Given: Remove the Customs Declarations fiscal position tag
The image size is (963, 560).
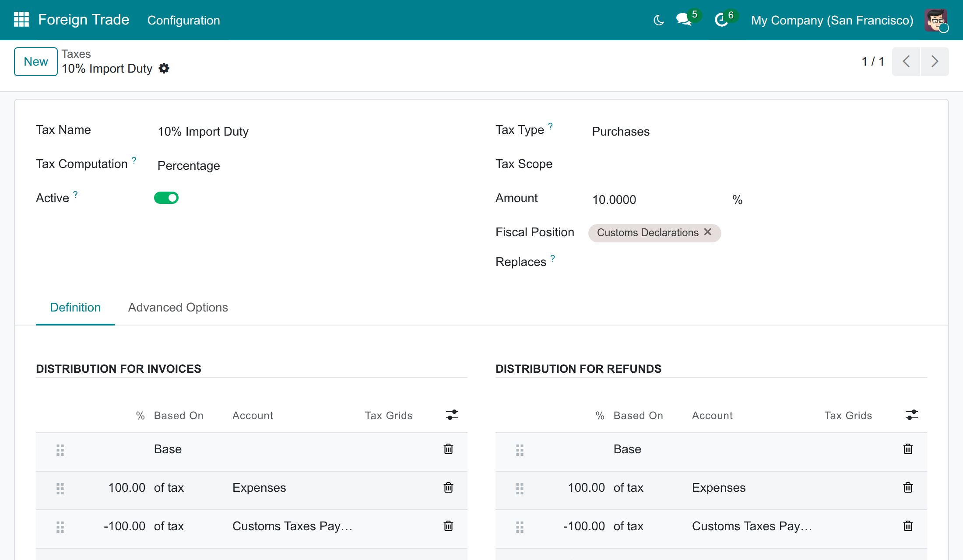Looking at the screenshot, I should [708, 232].
